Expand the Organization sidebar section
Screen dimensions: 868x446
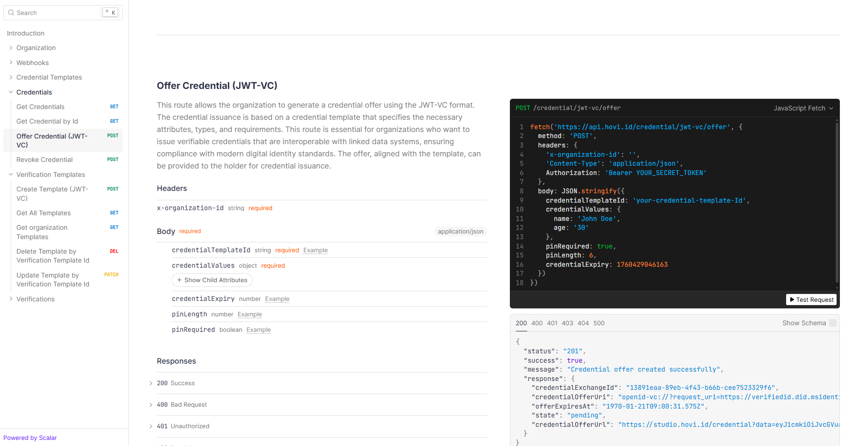coord(11,48)
